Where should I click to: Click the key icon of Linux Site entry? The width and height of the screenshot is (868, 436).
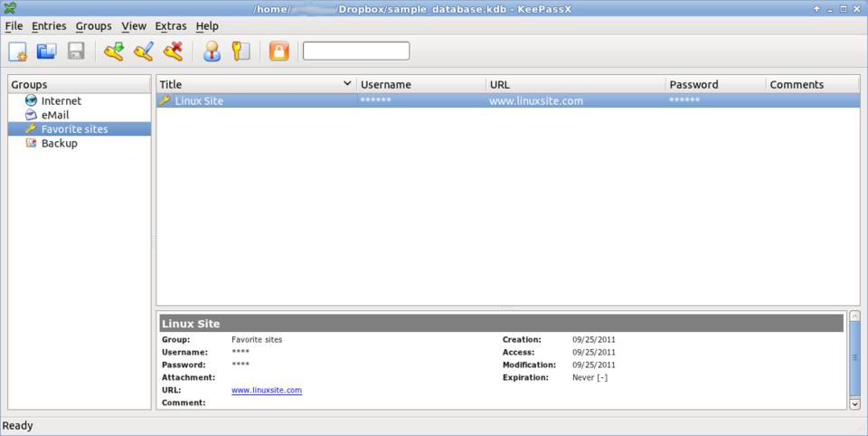click(x=165, y=100)
